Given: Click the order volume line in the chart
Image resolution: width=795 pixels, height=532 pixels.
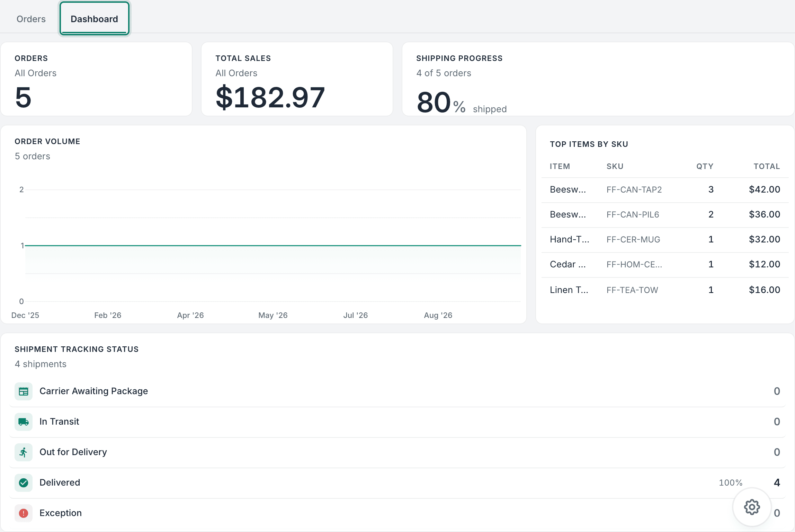Looking at the screenshot, I should point(273,246).
